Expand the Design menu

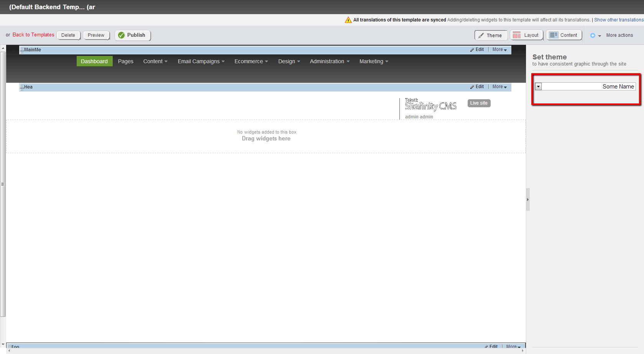point(289,61)
